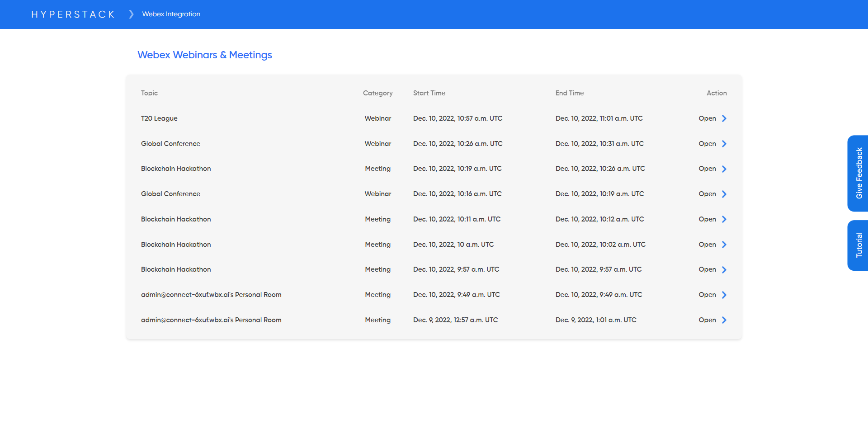Viewport: 868px width, 424px height.
Task: Click the Webex Webinars & Meetings heading
Action: [x=205, y=55]
